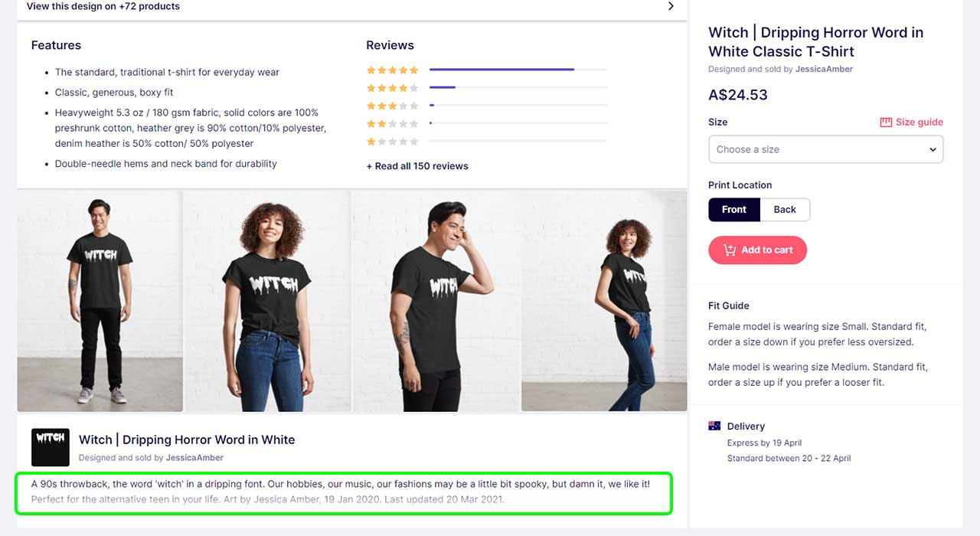This screenshot has width=980, height=536.
Task: Expand size dropdown via its arrow
Action: (x=933, y=150)
